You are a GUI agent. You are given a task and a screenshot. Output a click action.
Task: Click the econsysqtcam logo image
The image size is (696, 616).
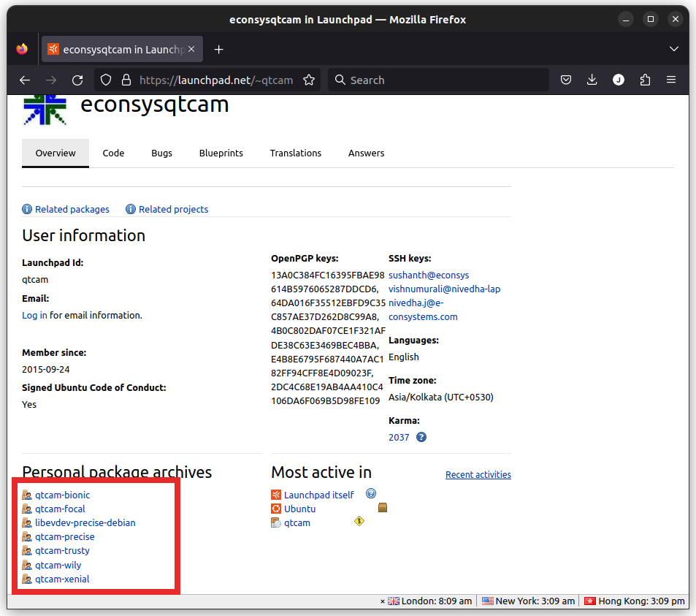(45, 110)
